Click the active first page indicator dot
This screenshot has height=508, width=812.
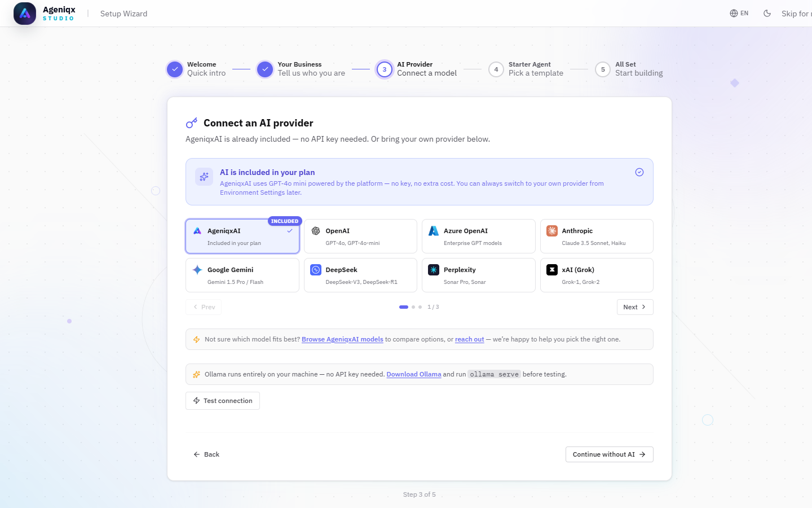click(404, 307)
